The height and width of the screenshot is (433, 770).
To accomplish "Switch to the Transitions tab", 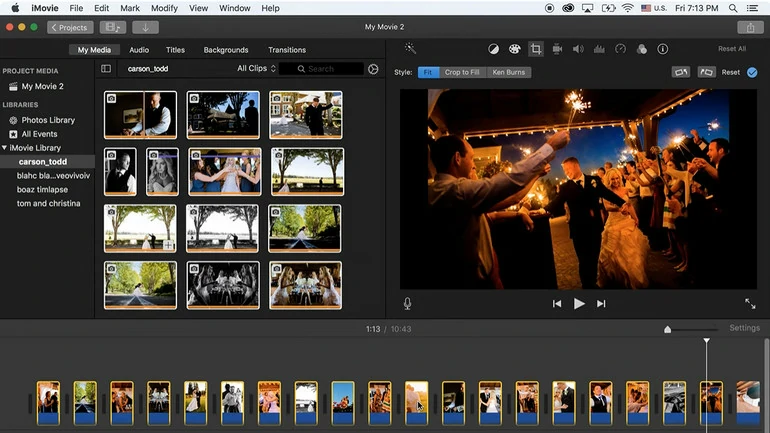I will 287,50.
